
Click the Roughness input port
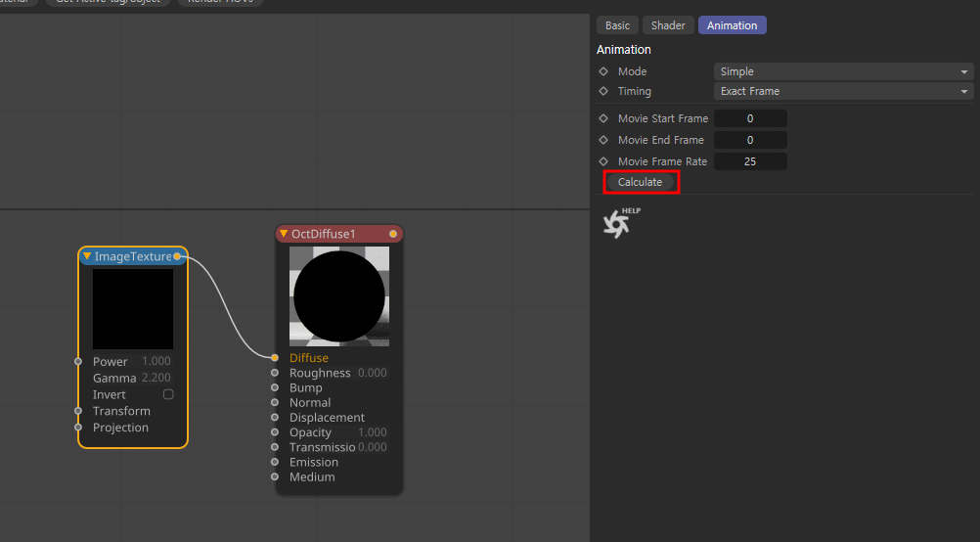[275, 373]
